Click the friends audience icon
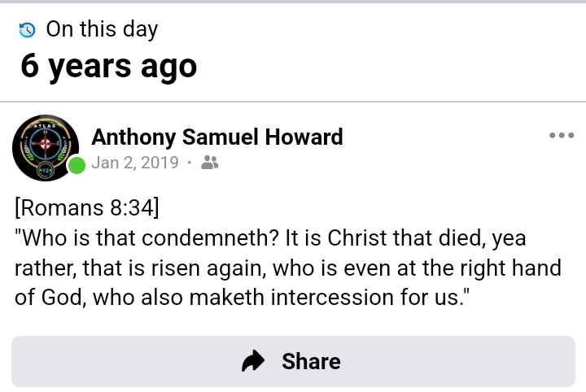586x392 pixels. click(209, 163)
